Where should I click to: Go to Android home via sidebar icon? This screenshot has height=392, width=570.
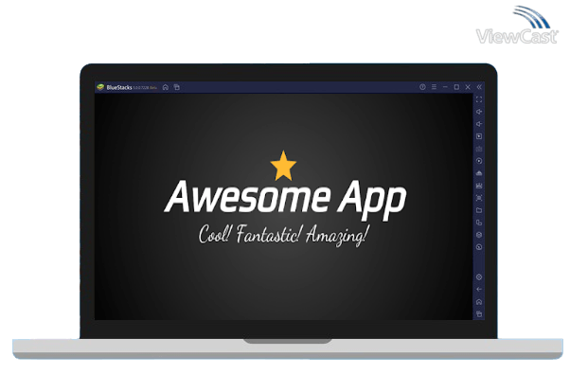click(x=479, y=301)
